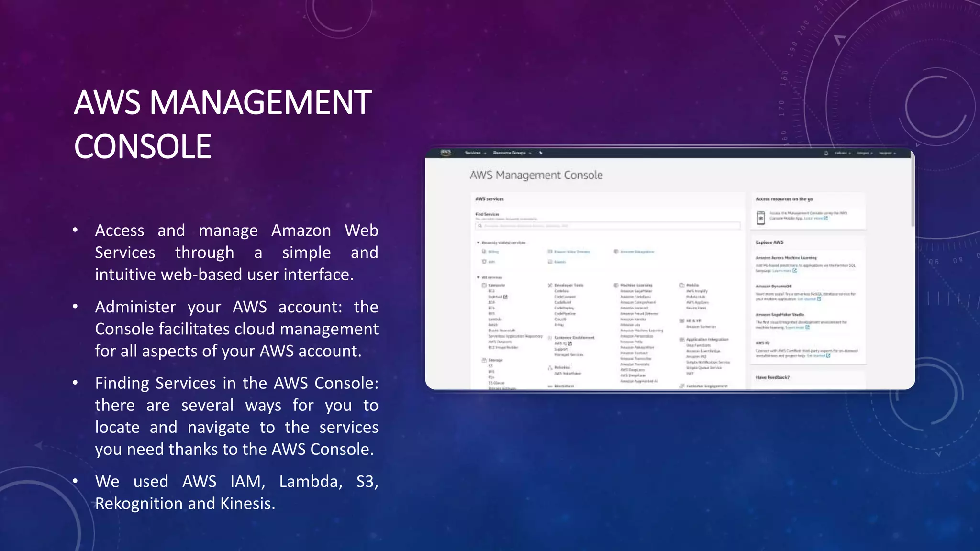This screenshot has height=551, width=980.
Task: Click the Storage category icon
Action: point(484,360)
